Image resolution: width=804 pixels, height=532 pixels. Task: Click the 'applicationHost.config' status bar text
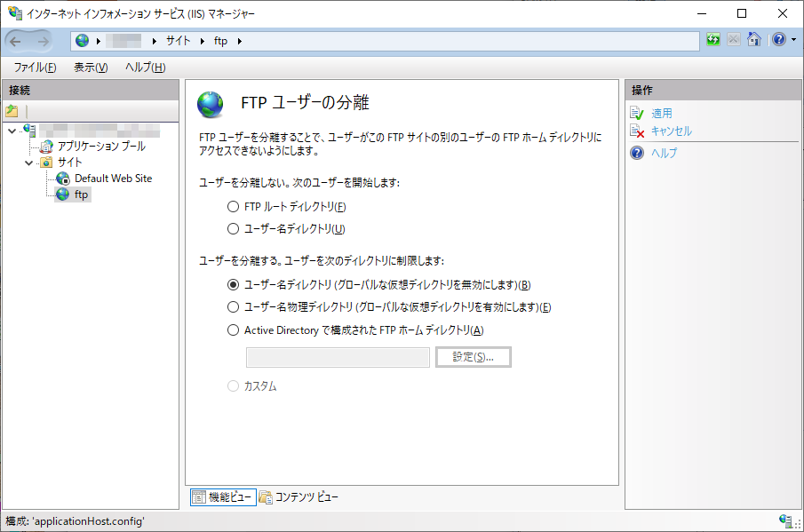(x=89, y=521)
